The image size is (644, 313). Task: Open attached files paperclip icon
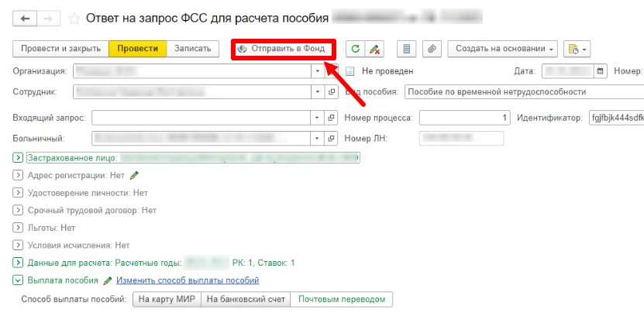click(x=432, y=49)
